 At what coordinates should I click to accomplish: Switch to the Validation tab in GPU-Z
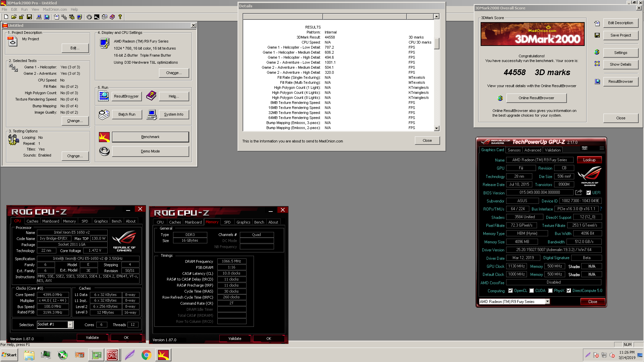[552, 150]
